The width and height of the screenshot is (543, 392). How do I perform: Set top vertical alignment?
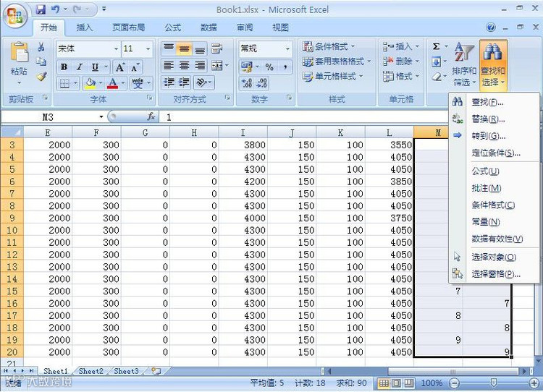pyautogui.click(x=169, y=48)
